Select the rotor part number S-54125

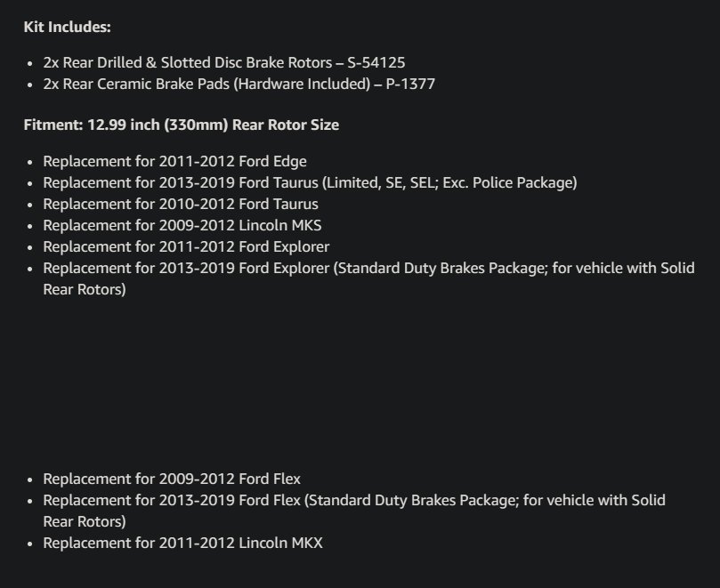(376, 63)
